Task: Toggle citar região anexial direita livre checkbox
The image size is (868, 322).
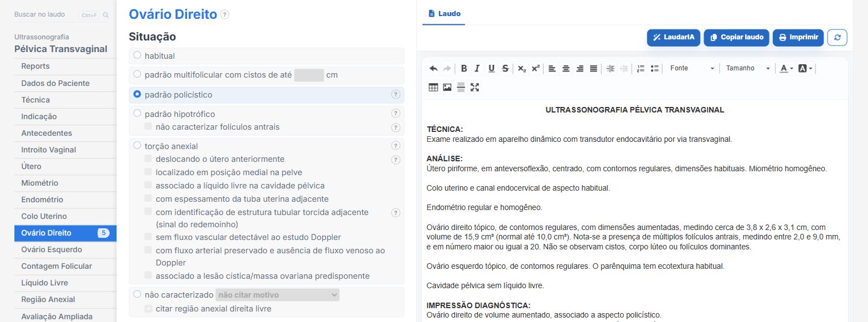Action: point(148,308)
